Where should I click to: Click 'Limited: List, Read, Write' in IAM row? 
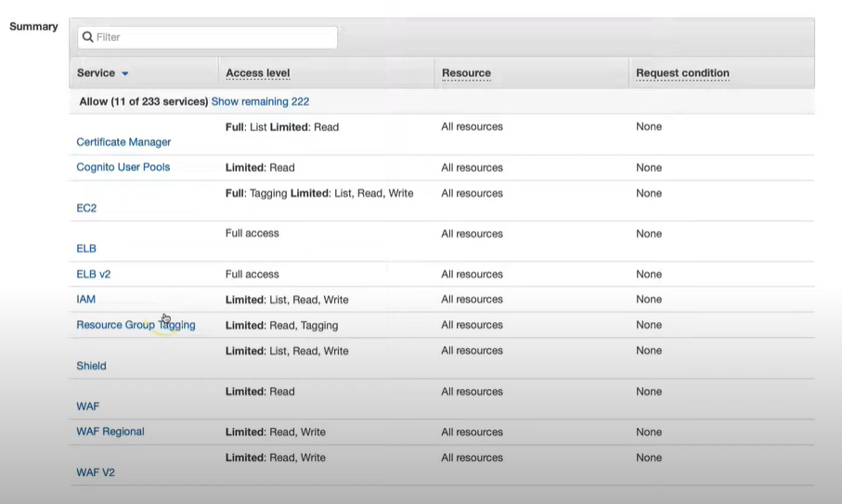coord(287,300)
